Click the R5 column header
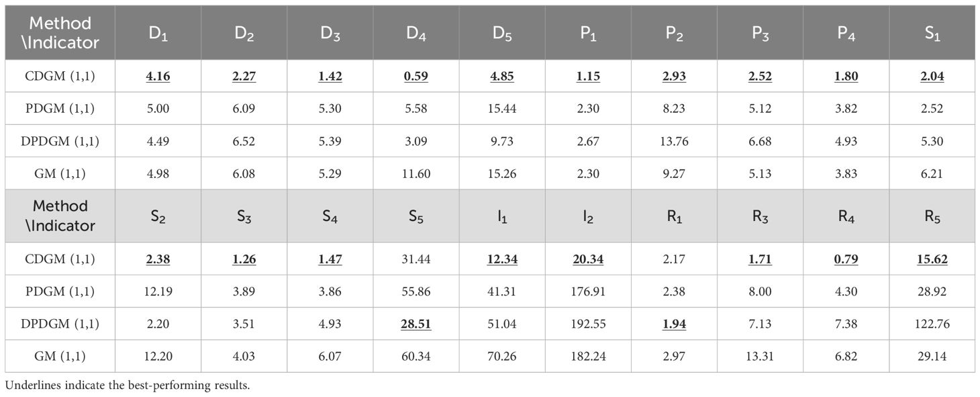980x397 pixels. (x=931, y=216)
